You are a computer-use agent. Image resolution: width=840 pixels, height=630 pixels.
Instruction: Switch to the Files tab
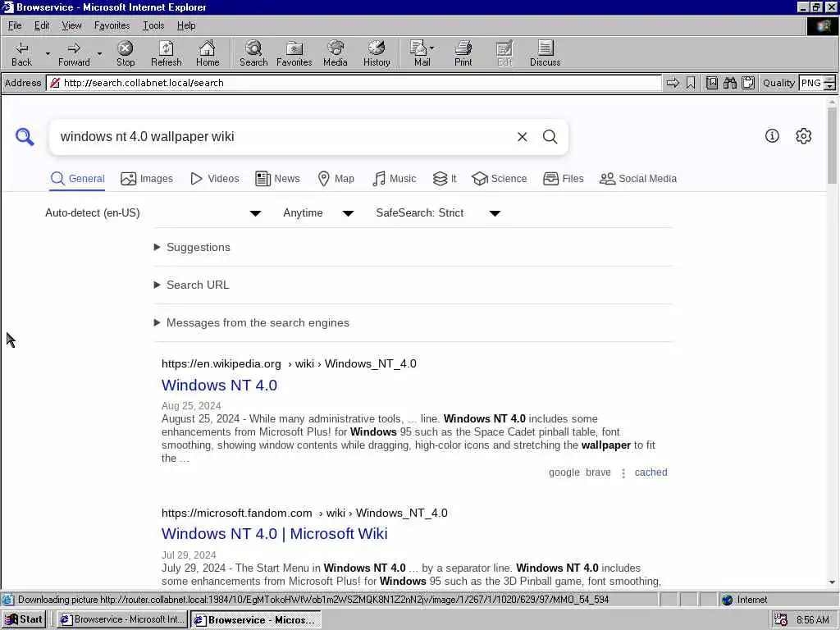coord(563,179)
